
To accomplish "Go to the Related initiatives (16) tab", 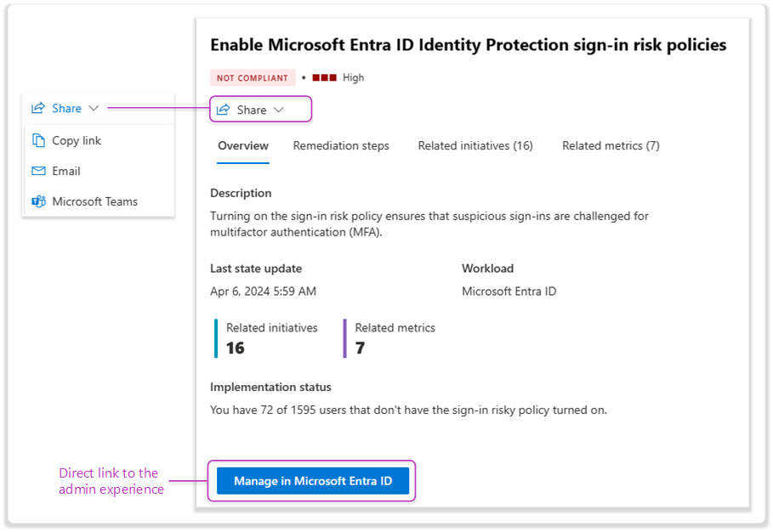I will 475,145.
